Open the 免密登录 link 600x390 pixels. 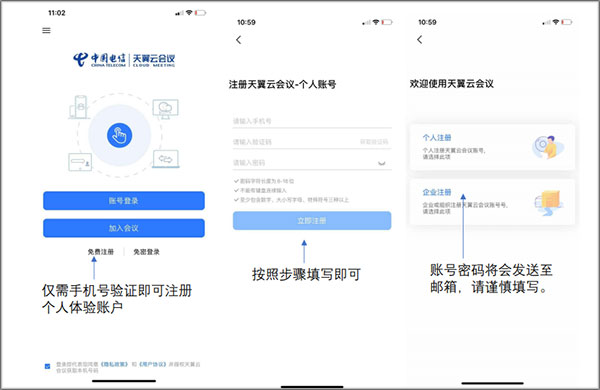pyautogui.click(x=146, y=252)
